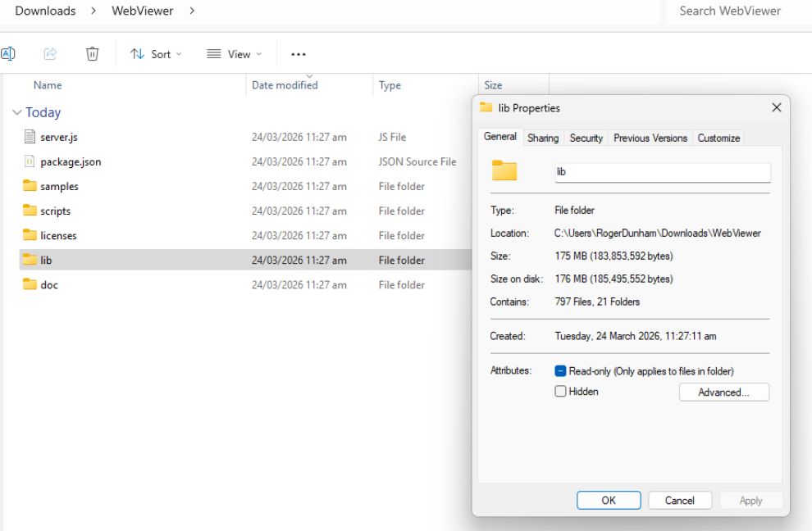Screen dimensions: 812x531
Task: Click the Delete trash icon
Action: pyautogui.click(x=92, y=54)
